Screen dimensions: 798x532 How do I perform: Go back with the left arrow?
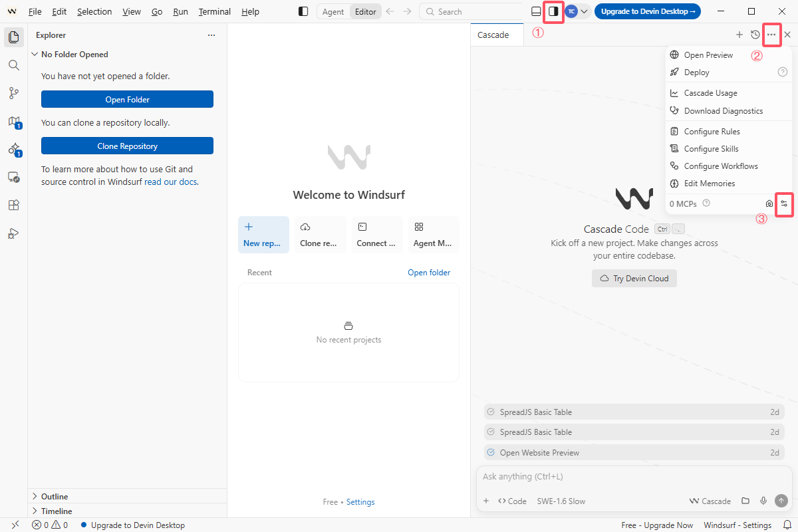[390, 11]
